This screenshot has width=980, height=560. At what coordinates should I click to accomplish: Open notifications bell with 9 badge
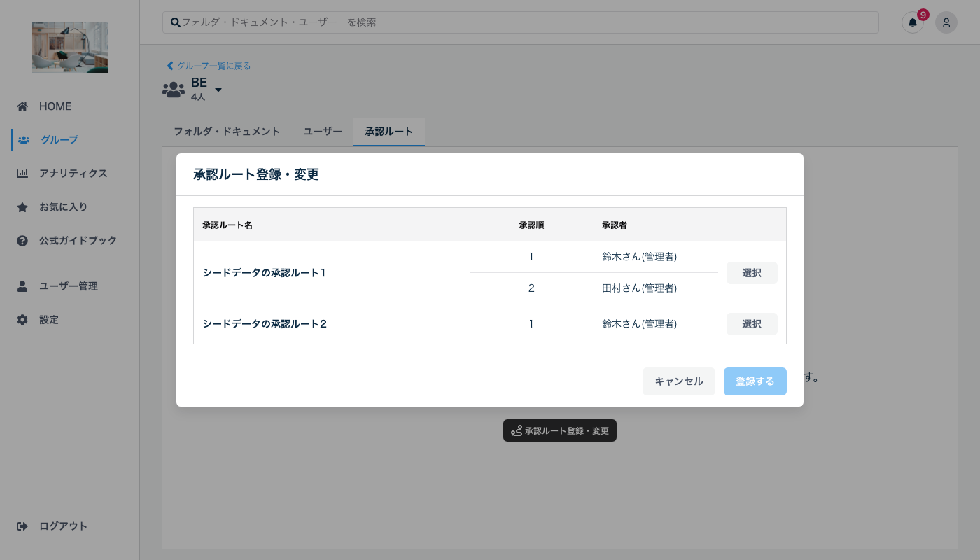pos(913,22)
